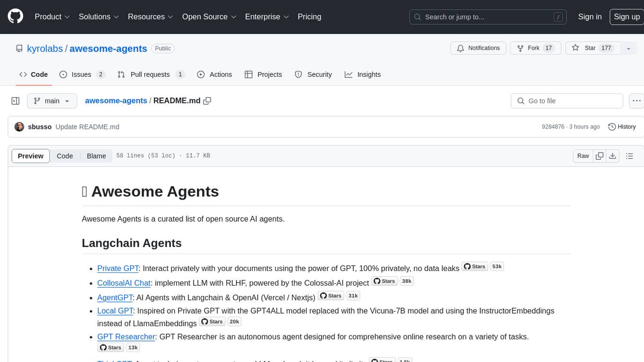Open the GPT Researcher link
This screenshot has height=362, width=644.
[x=126, y=336]
